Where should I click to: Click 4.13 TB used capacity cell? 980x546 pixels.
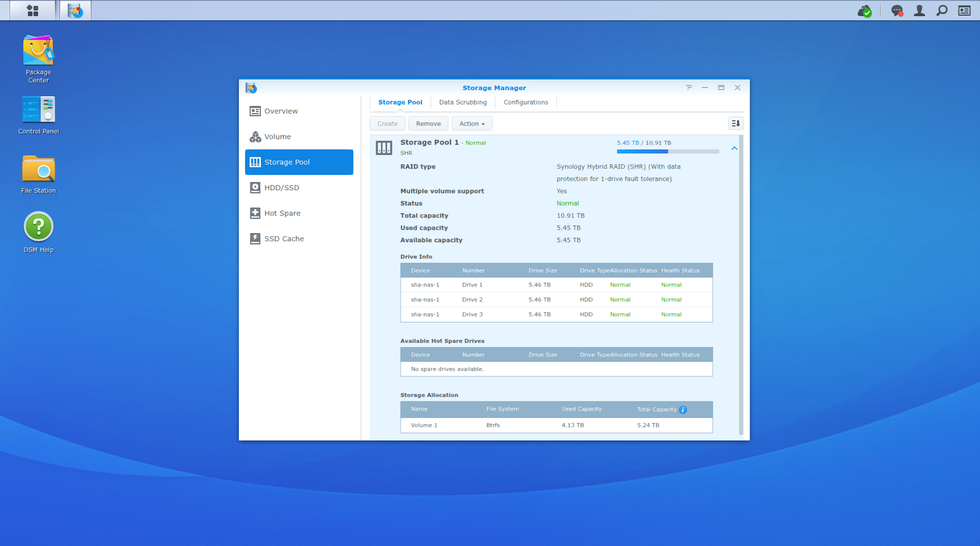(x=573, y=425)
